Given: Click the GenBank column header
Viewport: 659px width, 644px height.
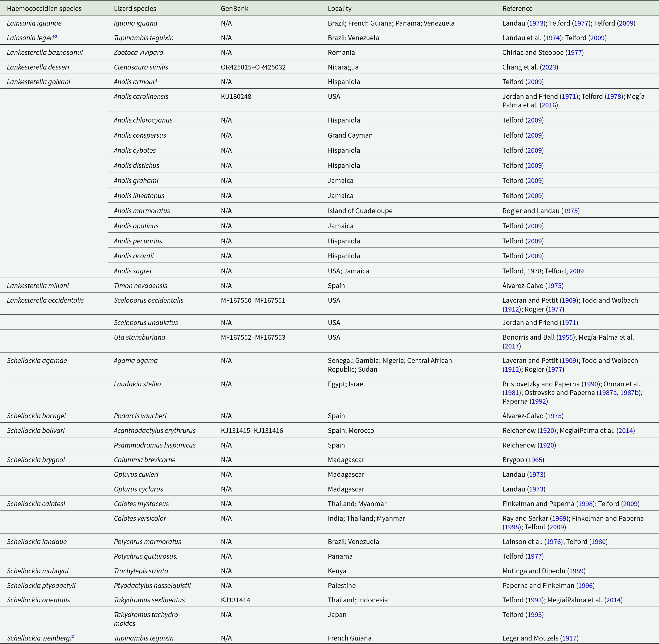Looking at the screenshot, I should pos(234,9).
